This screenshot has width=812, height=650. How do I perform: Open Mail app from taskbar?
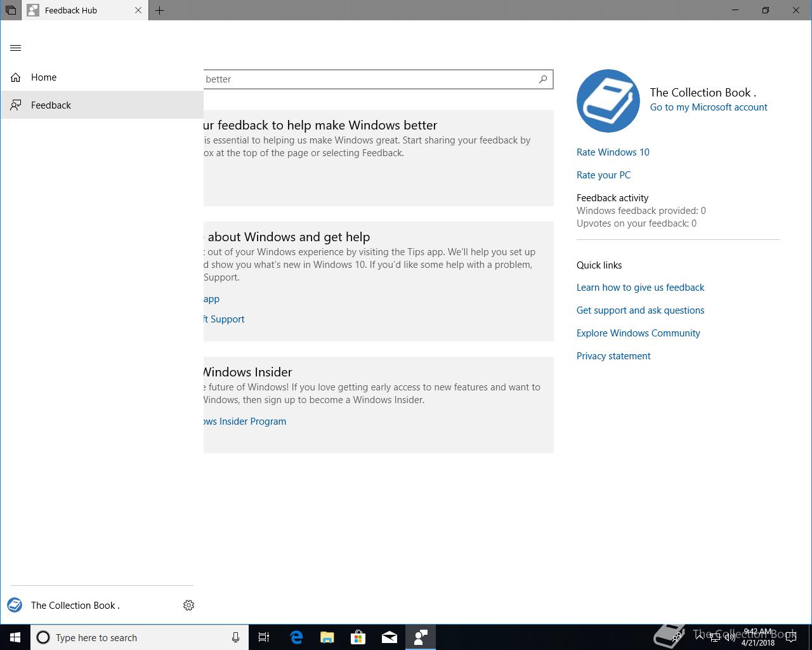(389, 637)
